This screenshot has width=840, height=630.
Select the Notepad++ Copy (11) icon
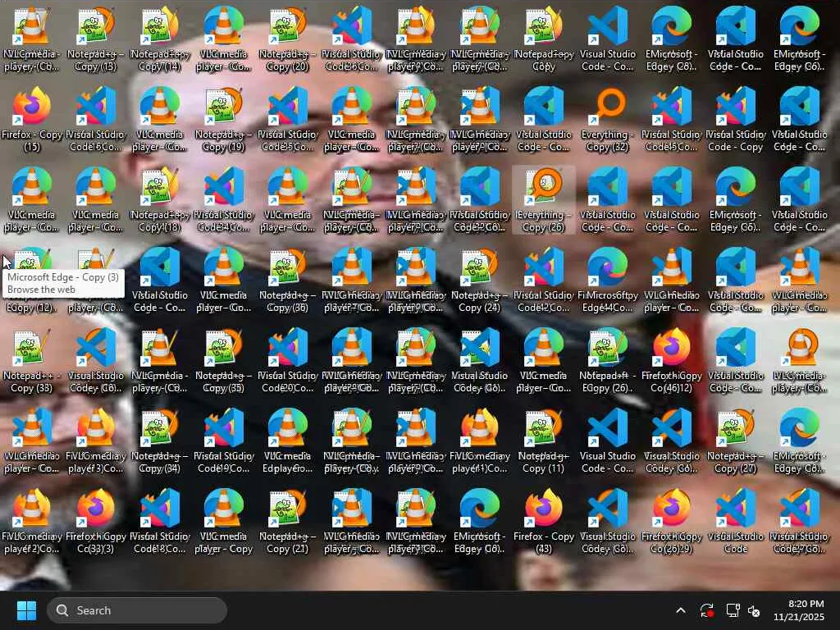point(544,441)
